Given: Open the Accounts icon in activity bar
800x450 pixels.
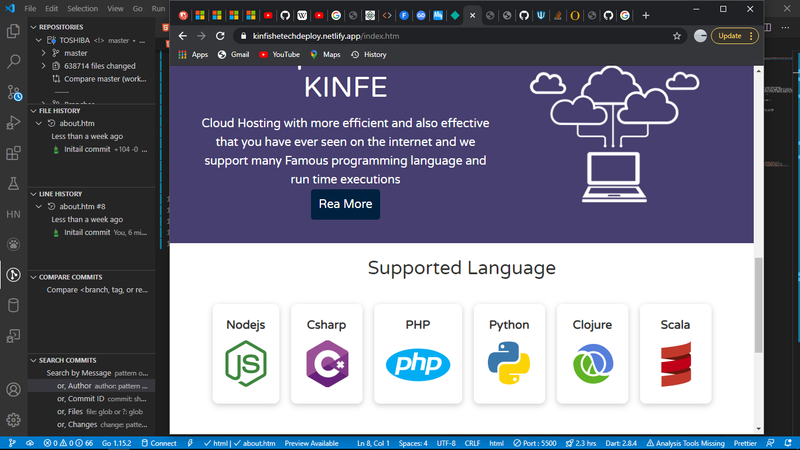Looking at the screenshot, I should [x=13, y=390].
